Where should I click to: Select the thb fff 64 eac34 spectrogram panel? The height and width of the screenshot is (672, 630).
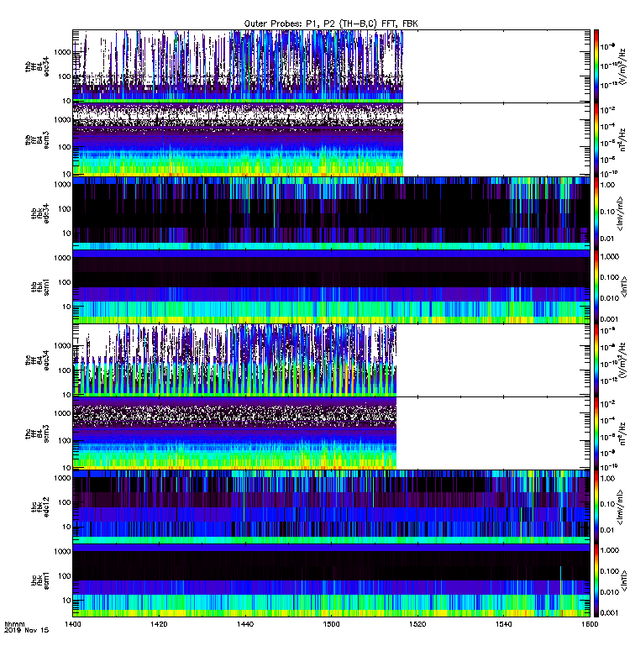[331, 66]
